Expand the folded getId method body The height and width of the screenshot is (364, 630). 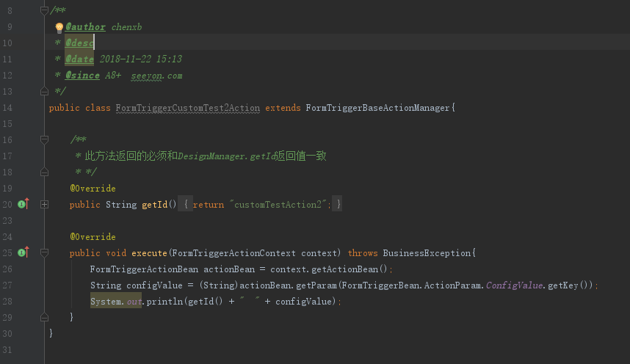(44, 204)
